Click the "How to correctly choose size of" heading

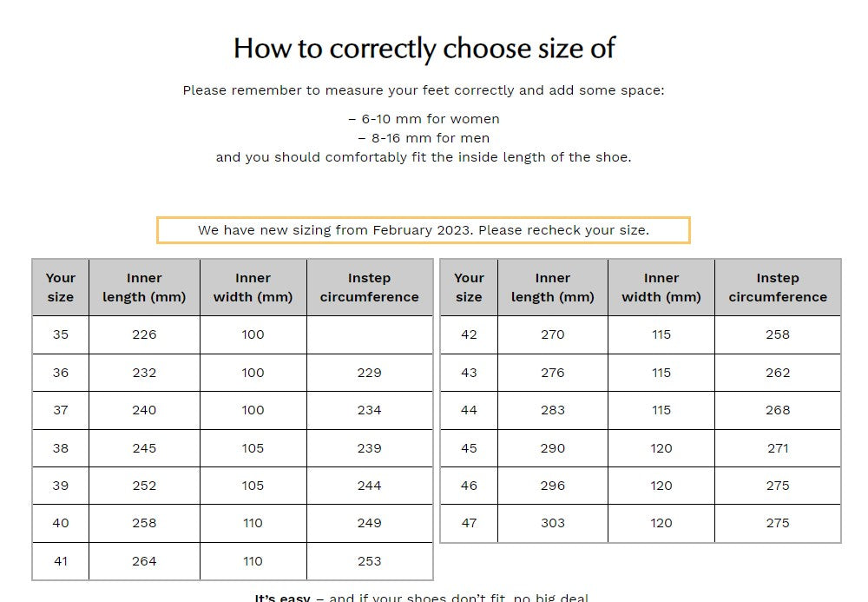(x=424, y=49)
